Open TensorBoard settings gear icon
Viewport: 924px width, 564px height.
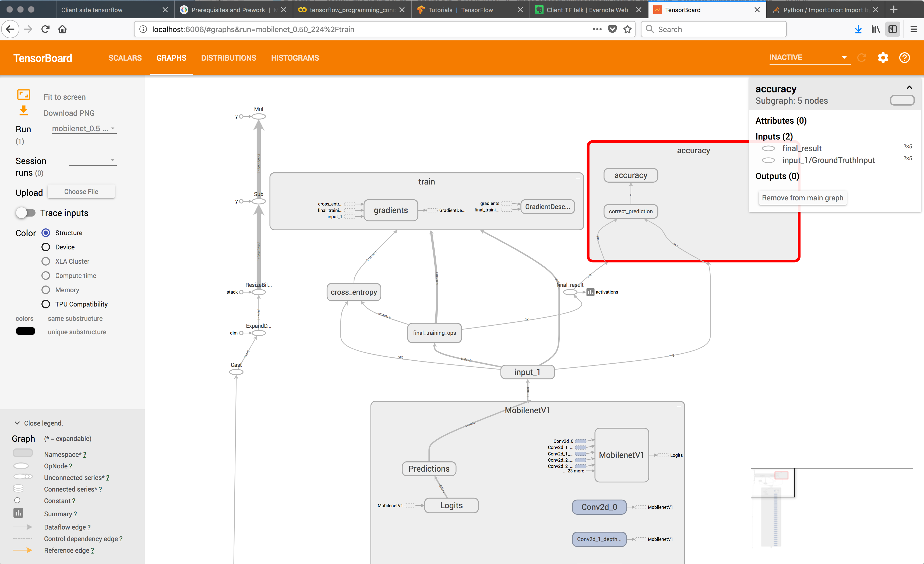coord(883,58)
